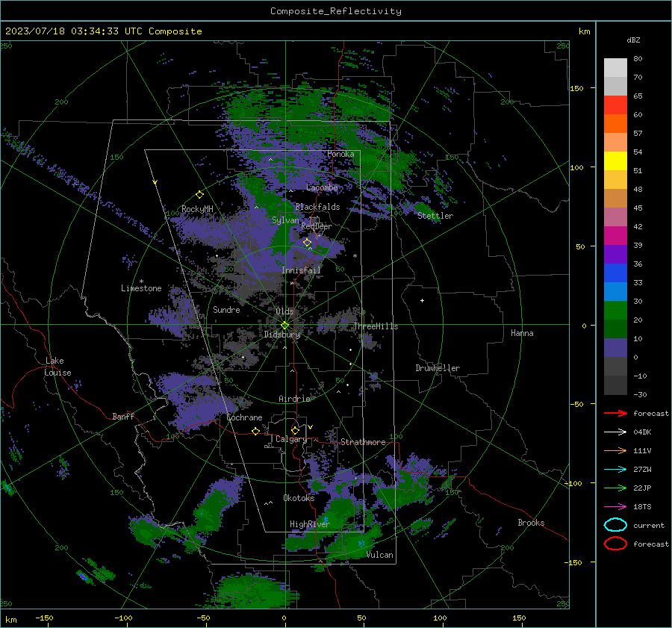Click the yellow diamond marker below RedDeer
This screenshot has width=672, height=628.
pos(308,243)
